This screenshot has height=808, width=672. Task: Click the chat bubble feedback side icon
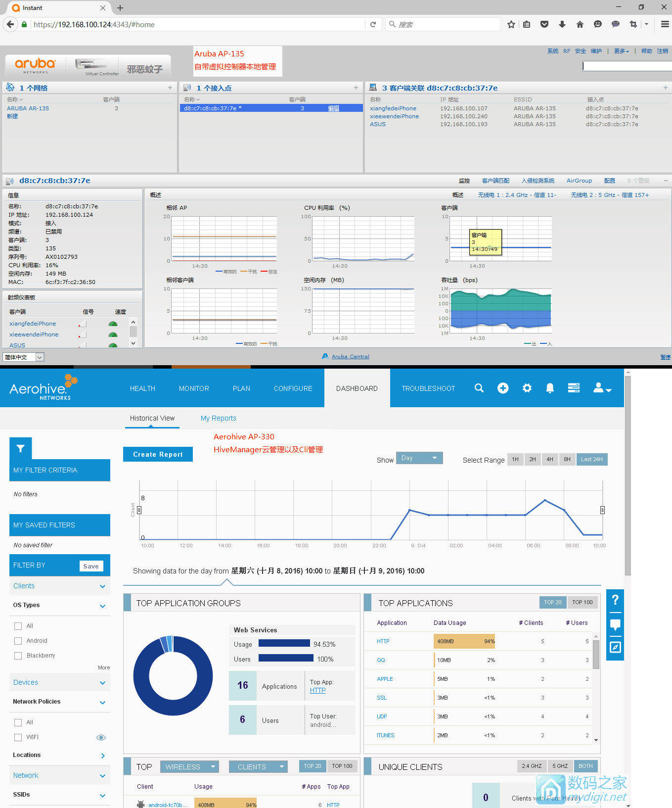pos(615,624)
